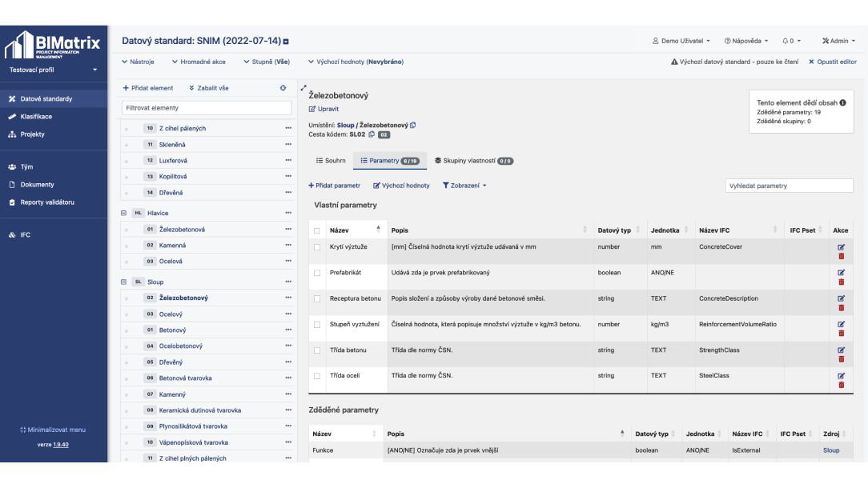Collapse the Sloup tree group

pyautogui.click(x=125, y=282)
